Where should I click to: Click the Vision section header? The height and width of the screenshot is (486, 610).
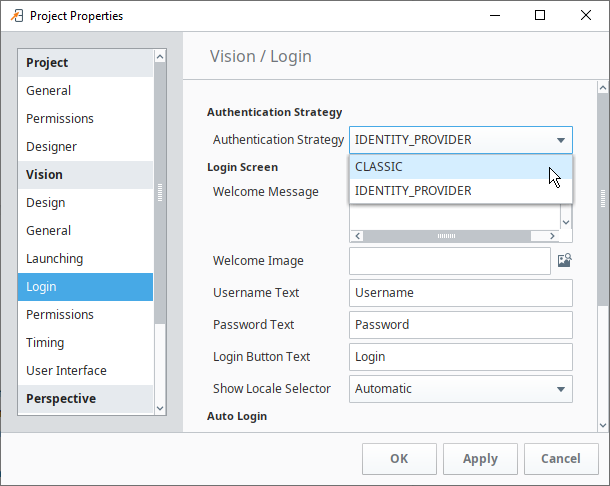[x=85, y=175]
